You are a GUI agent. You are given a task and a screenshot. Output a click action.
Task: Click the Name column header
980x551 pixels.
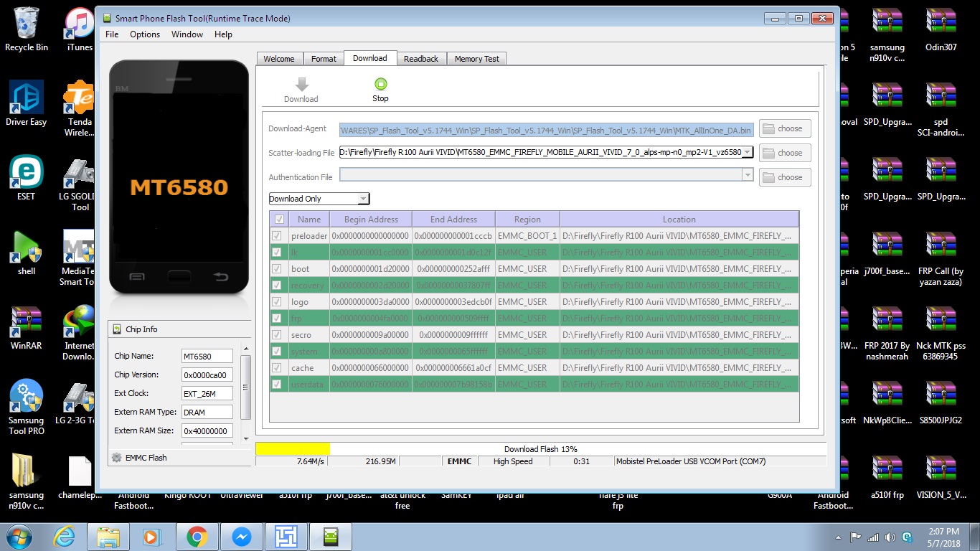pyautogui.click(x=310, y=220)
